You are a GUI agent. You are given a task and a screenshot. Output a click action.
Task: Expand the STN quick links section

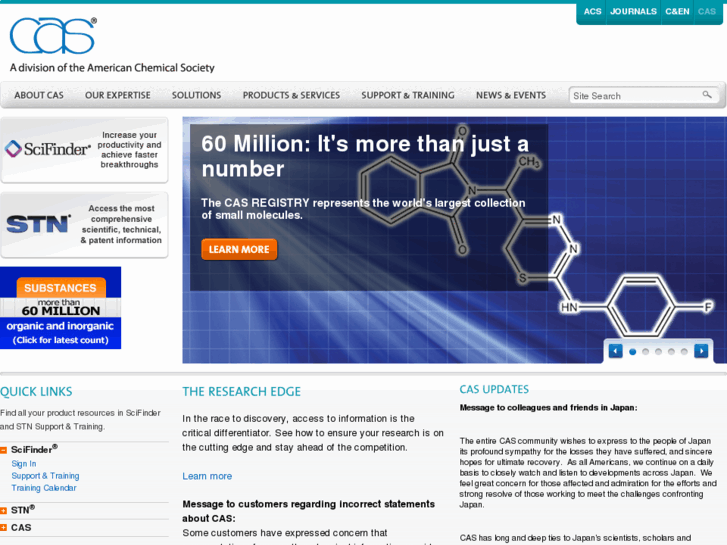point(3,511)
